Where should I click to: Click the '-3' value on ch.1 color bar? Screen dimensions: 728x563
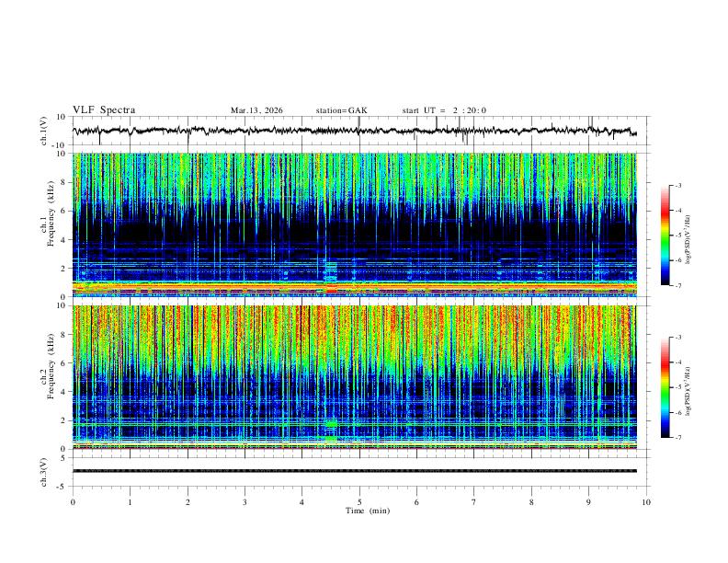coord(677,185)
